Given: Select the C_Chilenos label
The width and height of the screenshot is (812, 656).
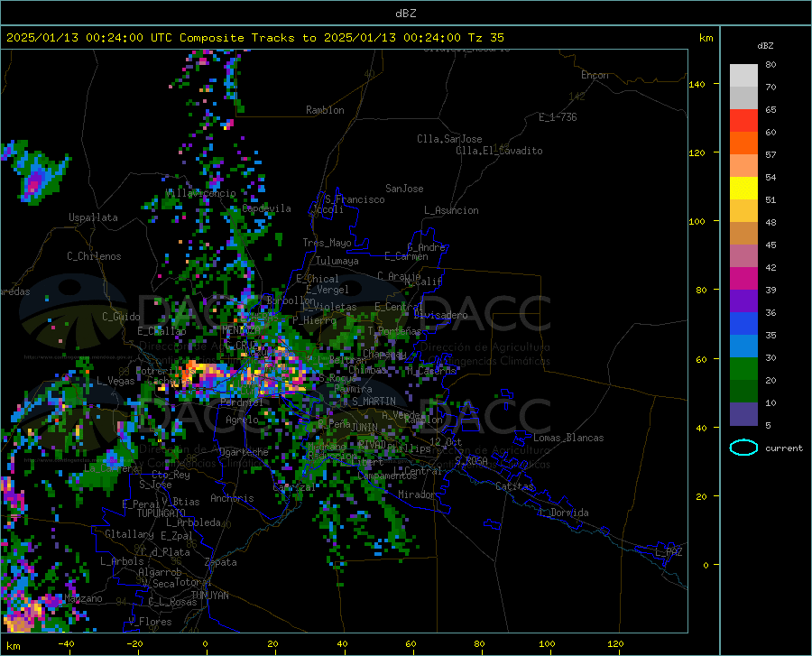Looking at the screenshot, I should 94,256.
